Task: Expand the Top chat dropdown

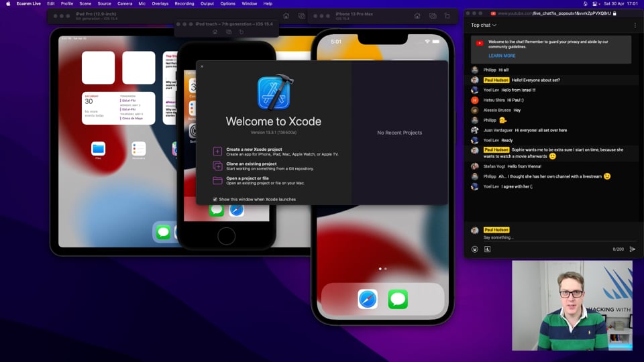Action: [x=484, y=25]
